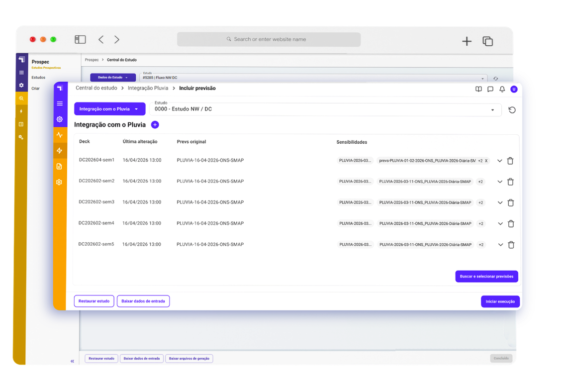Click the cogs icon in back window sidebar
Image resolution: width=562 pixels, height=392 pixels.
(x=21, y=137)
